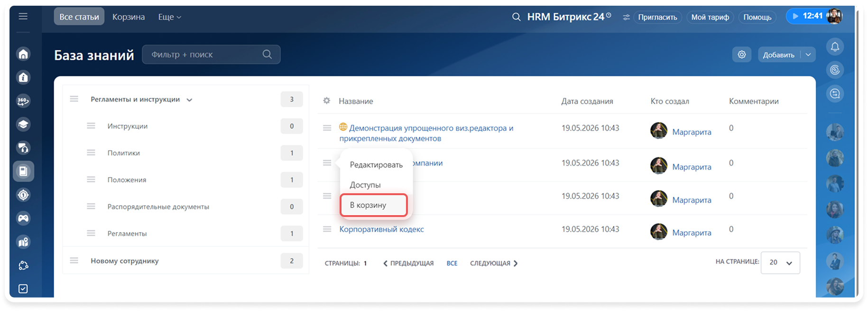The width and height of the screenshot is (868, 311).
Task: Open the graduation cap training icon
Action: coord(23,124)
